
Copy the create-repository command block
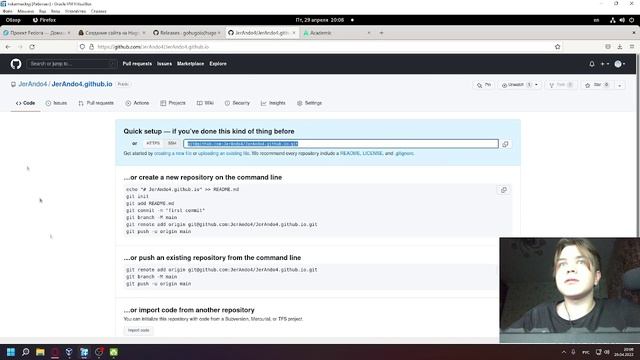click(x=504, y=190)
